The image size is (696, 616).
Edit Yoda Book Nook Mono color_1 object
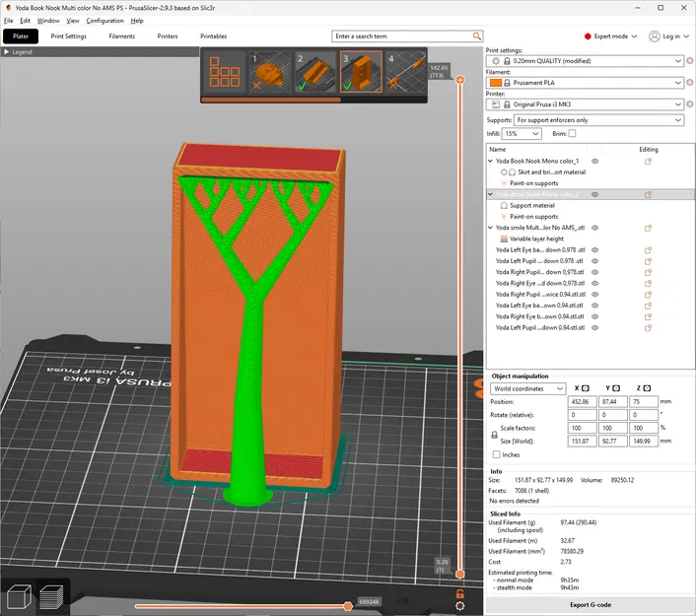click(648, 161)
